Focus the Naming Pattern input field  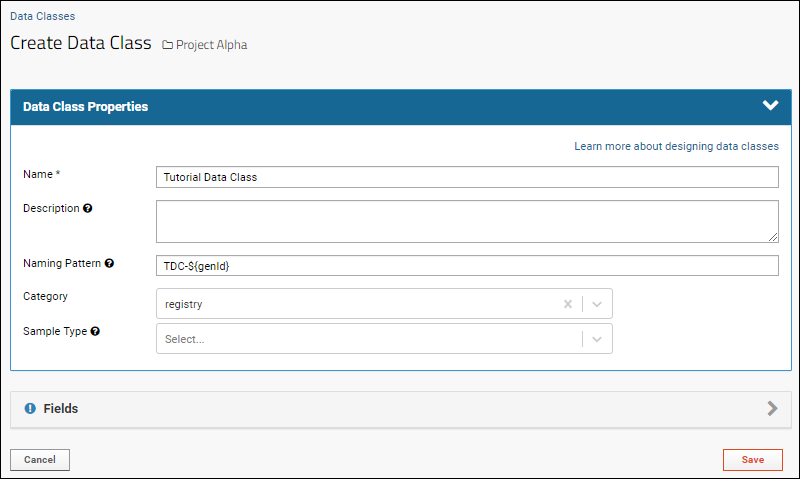467,266
